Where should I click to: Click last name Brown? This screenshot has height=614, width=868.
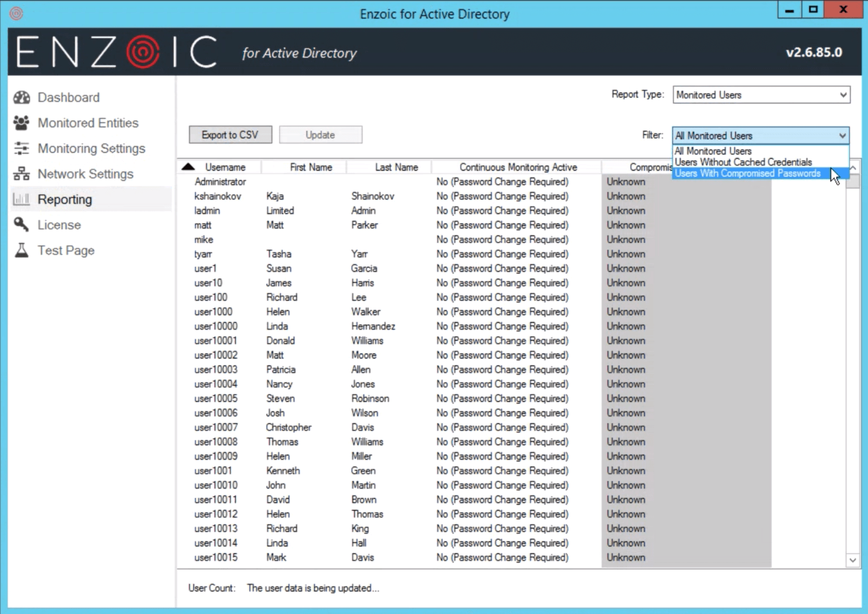coord(364,500)
